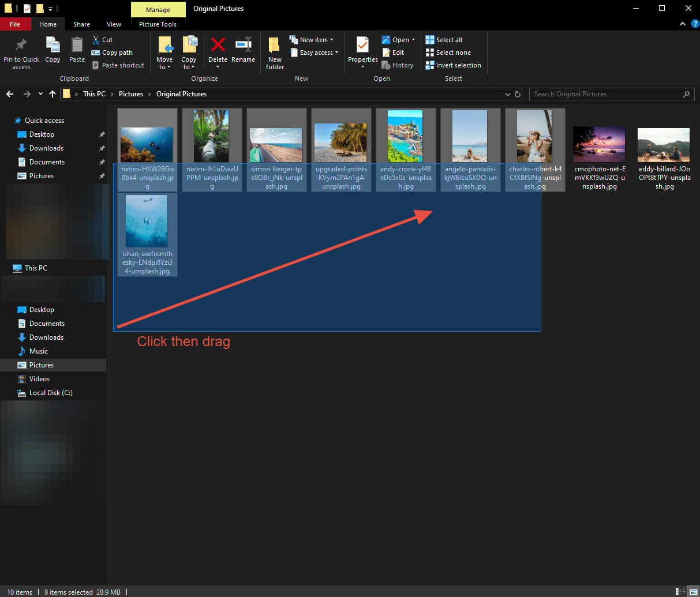The image size is (700, 597).
Task: Click the Search Original Pictures field
Action: (606, 94)
